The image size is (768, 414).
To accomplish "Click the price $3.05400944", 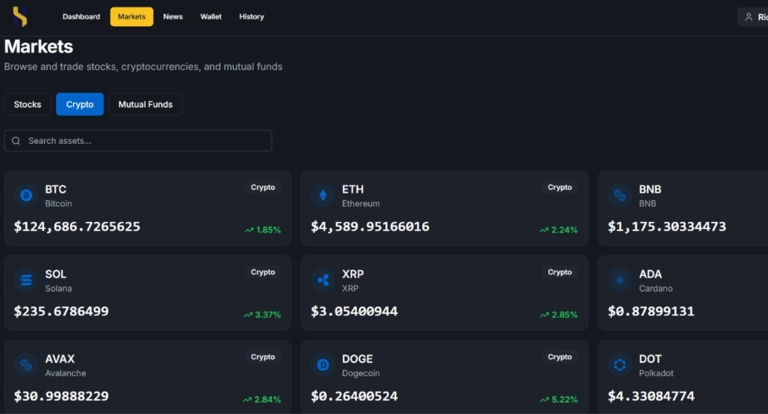I will pos(354,312).
